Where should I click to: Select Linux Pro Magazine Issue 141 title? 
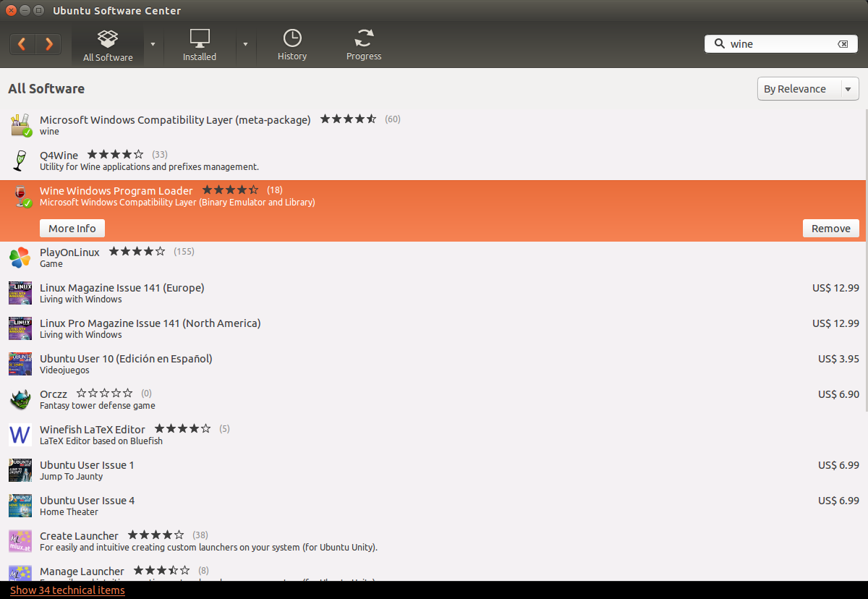pos(150,323)
